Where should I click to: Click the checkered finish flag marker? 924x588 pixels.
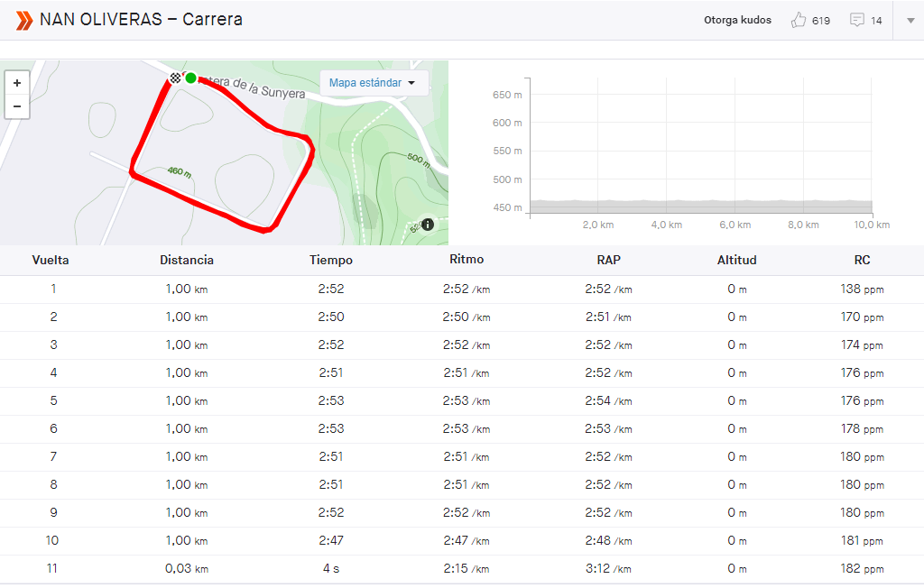(175, 78)
